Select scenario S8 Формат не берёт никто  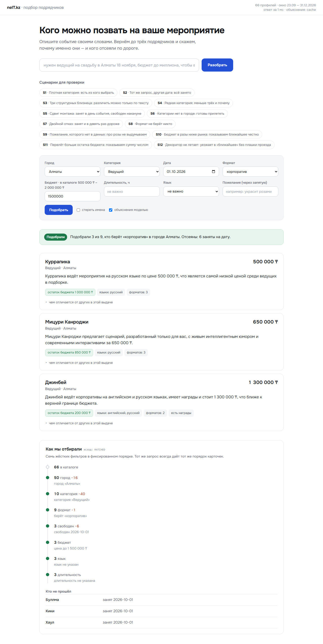150,124
